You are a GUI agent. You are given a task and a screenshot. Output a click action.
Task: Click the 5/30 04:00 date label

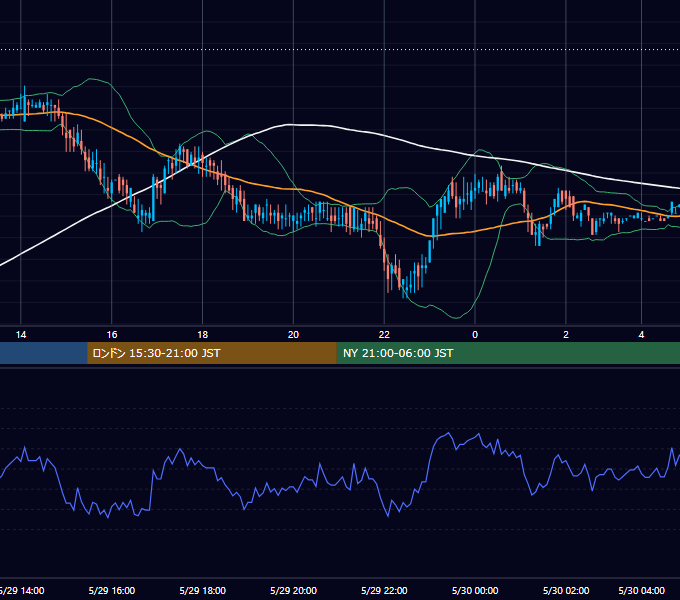click(641, 591)
